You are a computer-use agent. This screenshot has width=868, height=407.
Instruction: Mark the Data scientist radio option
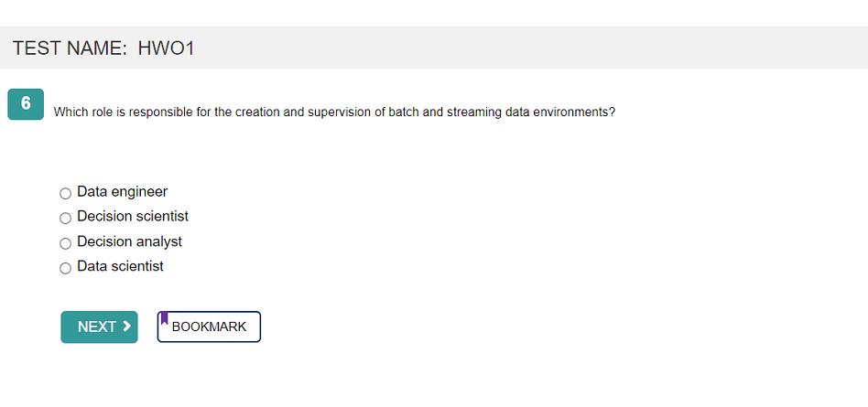(65, 268)
